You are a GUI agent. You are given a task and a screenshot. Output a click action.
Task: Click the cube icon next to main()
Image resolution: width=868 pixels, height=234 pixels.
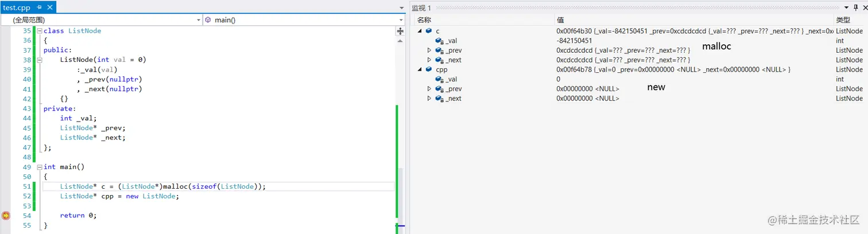pyautogui.click(x=208, y=20)
